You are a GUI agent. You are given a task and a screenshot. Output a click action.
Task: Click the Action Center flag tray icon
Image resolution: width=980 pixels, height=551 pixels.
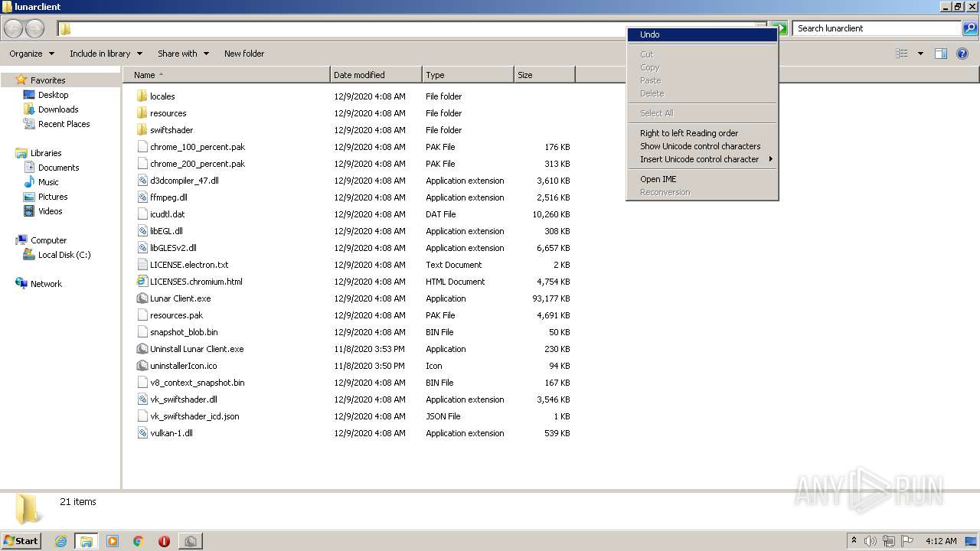point(907,541)
